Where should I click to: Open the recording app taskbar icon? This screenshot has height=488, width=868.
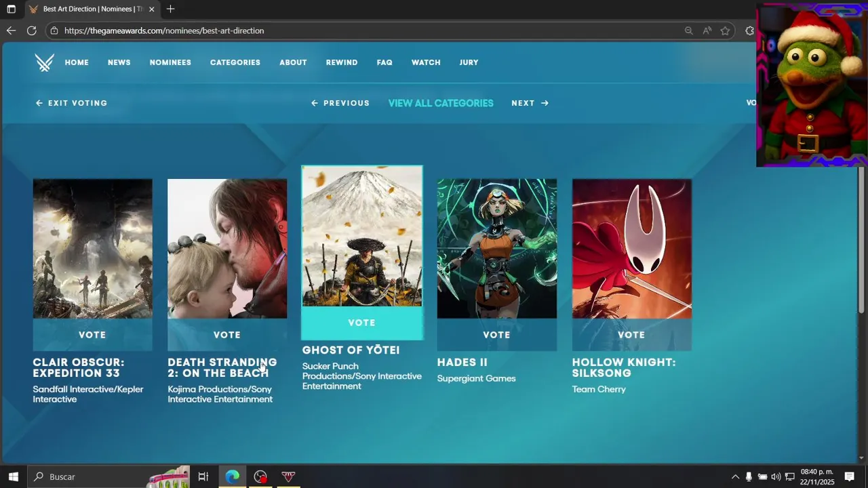click(x=260, y=476)
